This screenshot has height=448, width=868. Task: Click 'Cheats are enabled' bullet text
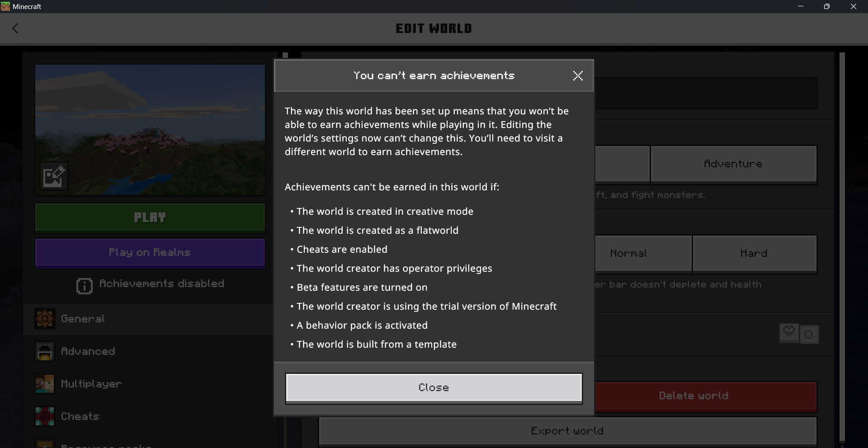click(x=342, y=250)
